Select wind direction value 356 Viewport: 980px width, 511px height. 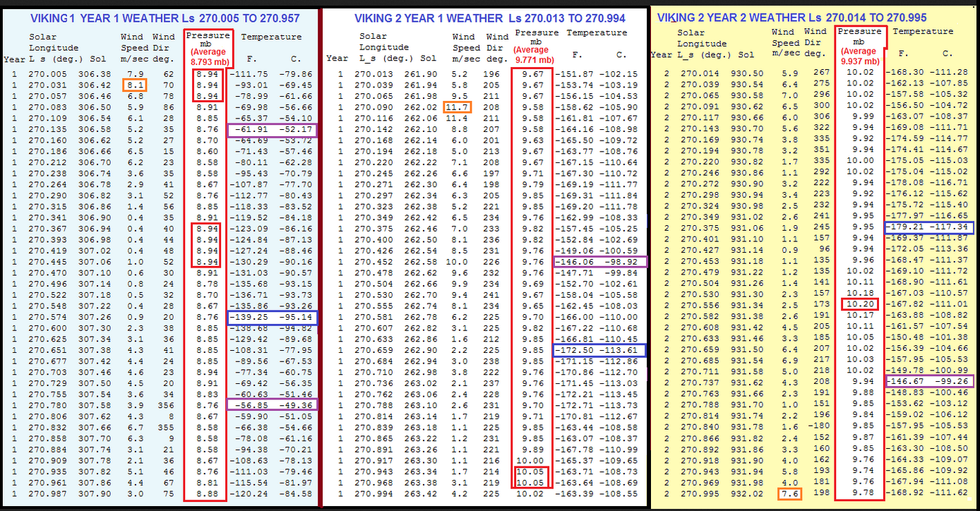(166, 405)
